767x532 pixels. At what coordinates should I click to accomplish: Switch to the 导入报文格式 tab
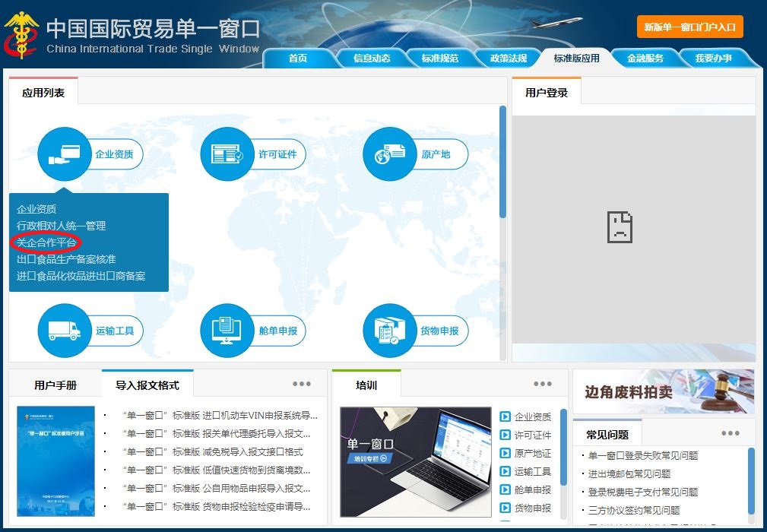point(147,385)
